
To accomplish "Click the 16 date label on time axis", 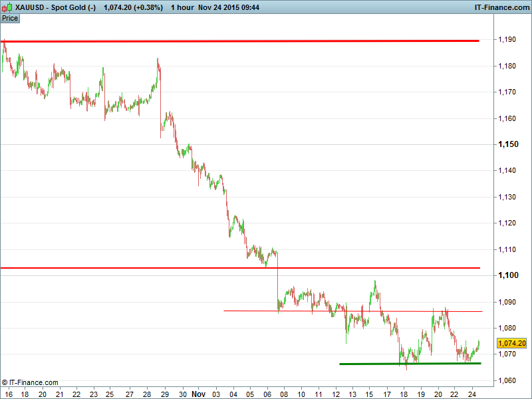I will click(7, 394).
